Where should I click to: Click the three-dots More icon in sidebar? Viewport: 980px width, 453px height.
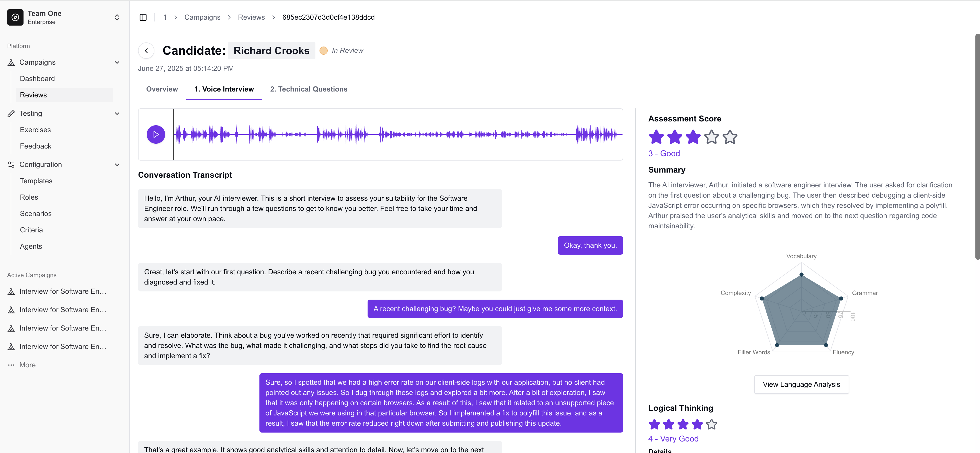click(x=12, y=365)
